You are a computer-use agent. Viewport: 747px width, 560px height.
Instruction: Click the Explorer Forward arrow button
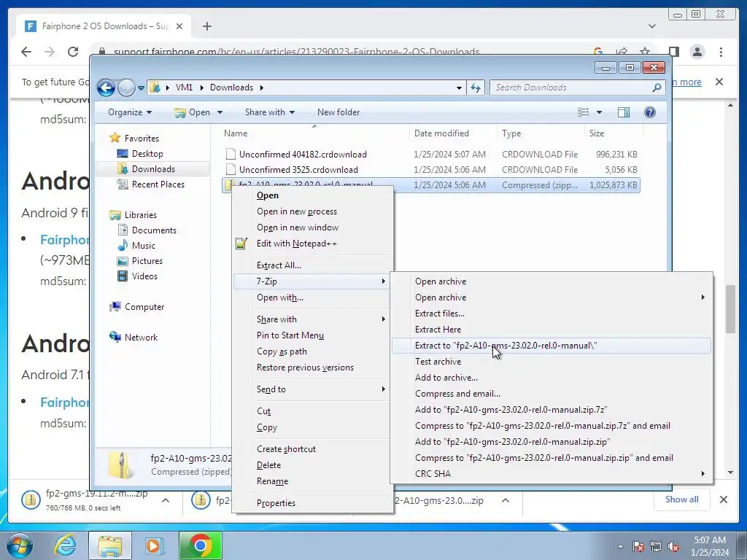click(126, 87)
